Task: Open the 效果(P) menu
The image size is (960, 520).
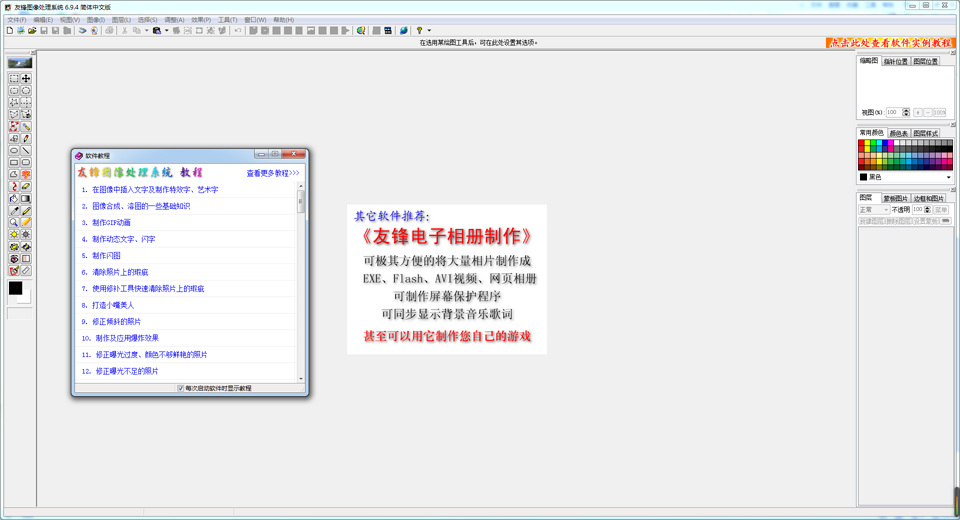Action: pyautogui.click(x=201, y=20)
